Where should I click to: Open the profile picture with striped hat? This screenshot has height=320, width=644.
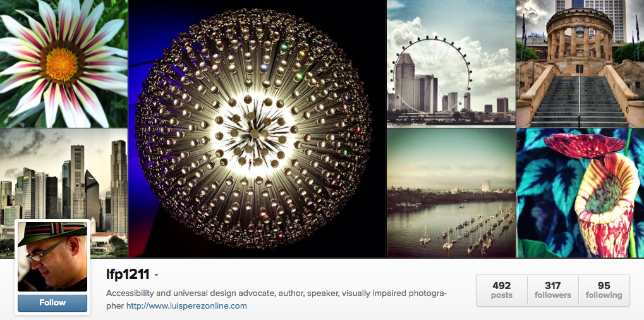pyautogui.click(x=52, y=257)
